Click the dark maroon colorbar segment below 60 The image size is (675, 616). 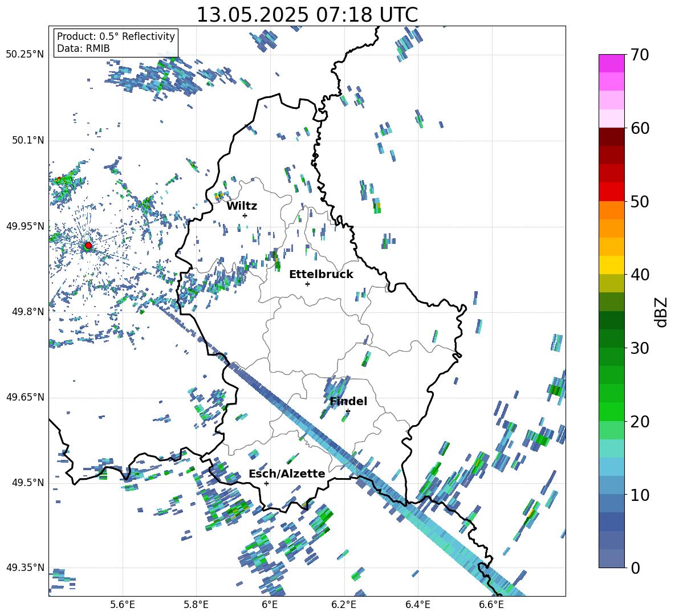click(611, 136)
